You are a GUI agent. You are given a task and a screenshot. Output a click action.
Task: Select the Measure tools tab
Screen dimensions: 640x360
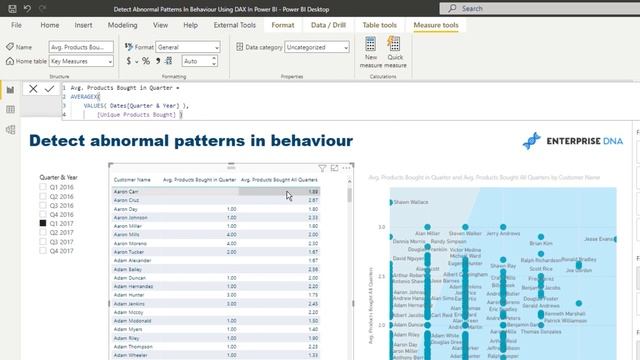tap(436, 25)
